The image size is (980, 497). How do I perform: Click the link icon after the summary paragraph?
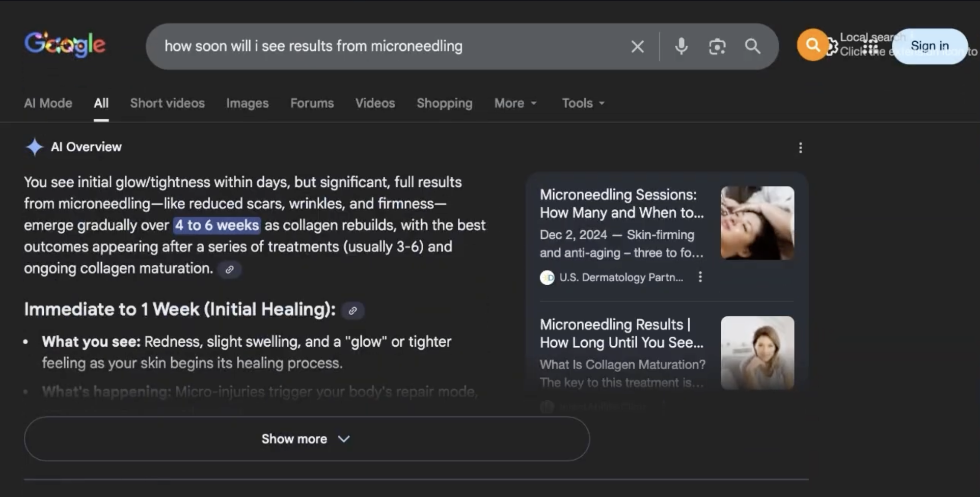click(x=230, y=269)
